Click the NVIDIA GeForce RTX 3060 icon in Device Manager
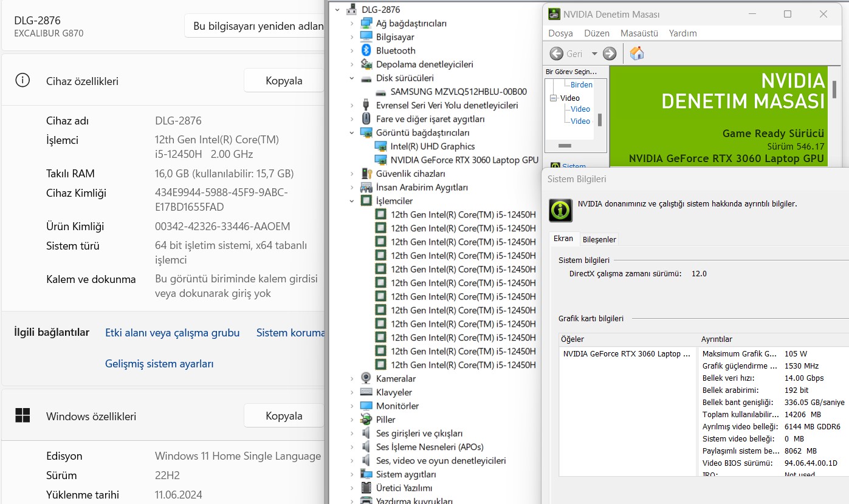This screenshot has width=849, height=504. pos(380,160)
